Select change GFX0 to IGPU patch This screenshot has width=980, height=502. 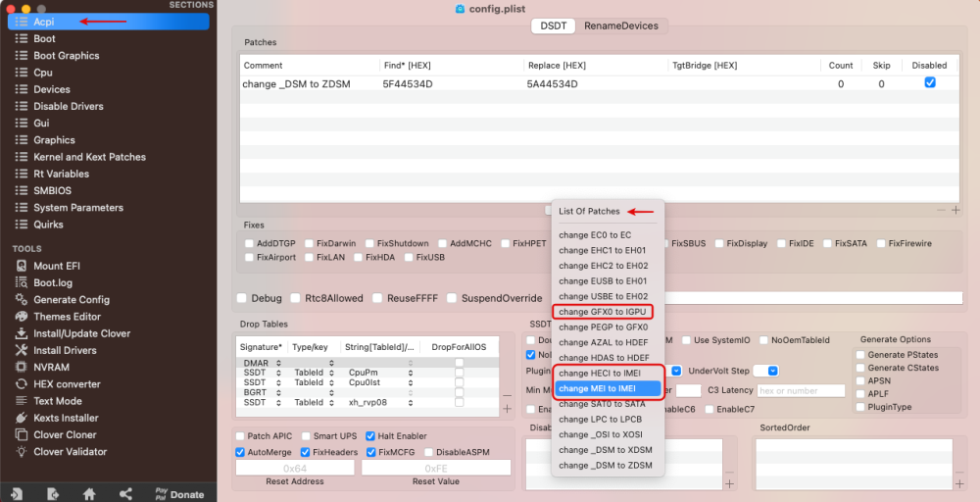click(x=603, y=312)
